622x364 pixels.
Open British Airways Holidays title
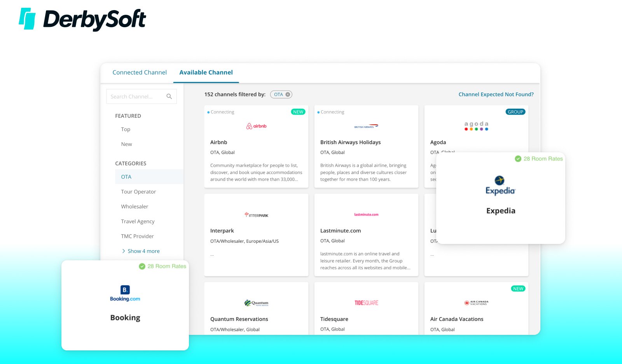click(350, 142)
